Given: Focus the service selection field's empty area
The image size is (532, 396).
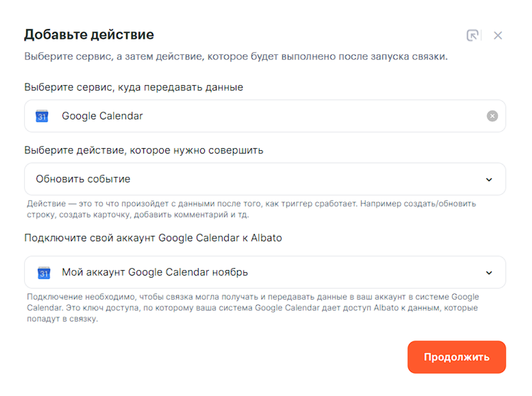Looking at the screenshot, I should point(309,116).
